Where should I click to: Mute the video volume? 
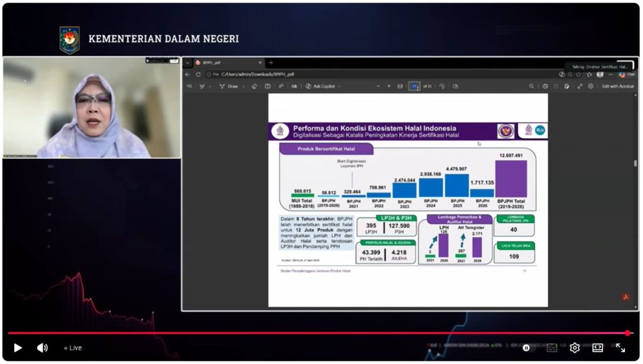click(42, 348)
